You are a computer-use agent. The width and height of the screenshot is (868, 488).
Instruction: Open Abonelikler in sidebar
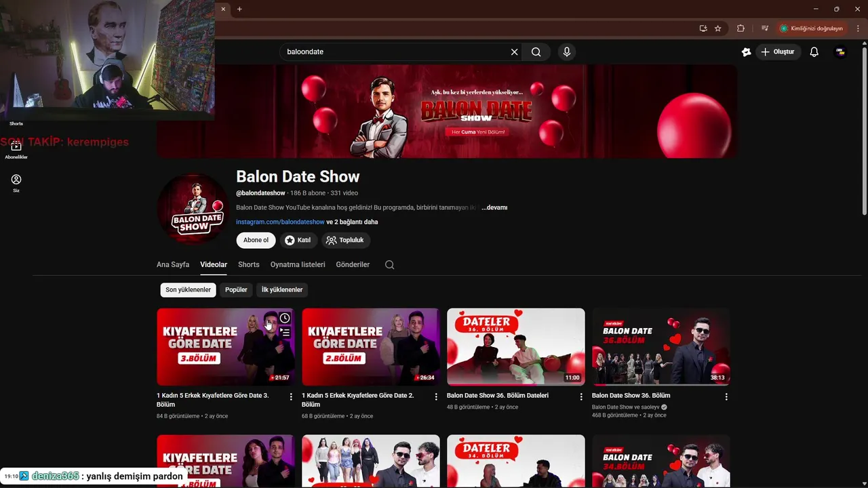(x=16, y=150)
